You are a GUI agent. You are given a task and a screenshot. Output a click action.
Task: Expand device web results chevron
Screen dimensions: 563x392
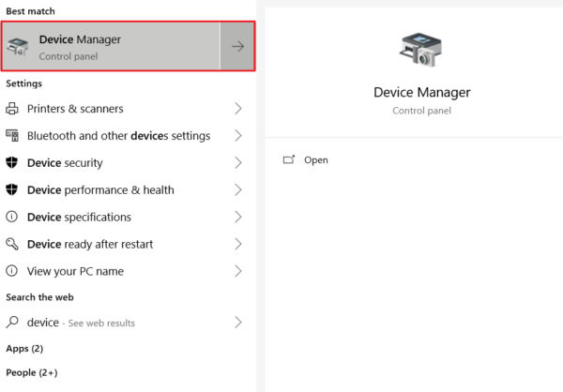238,323
